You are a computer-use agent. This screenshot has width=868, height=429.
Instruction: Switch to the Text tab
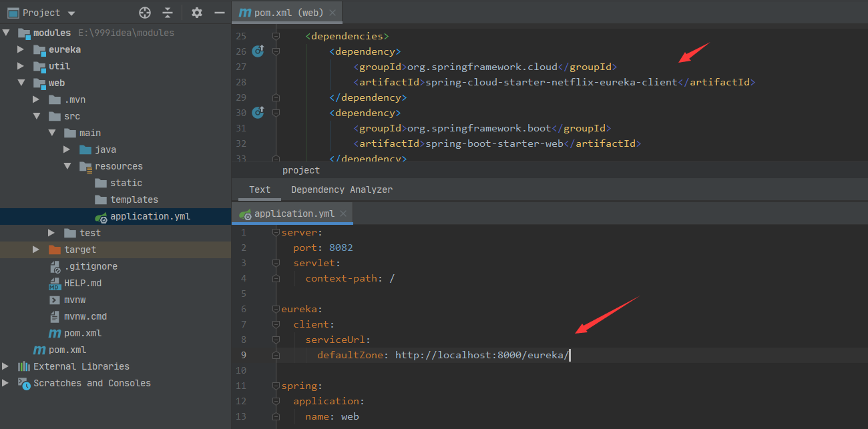pyautogui.click(x=260, y=189)
